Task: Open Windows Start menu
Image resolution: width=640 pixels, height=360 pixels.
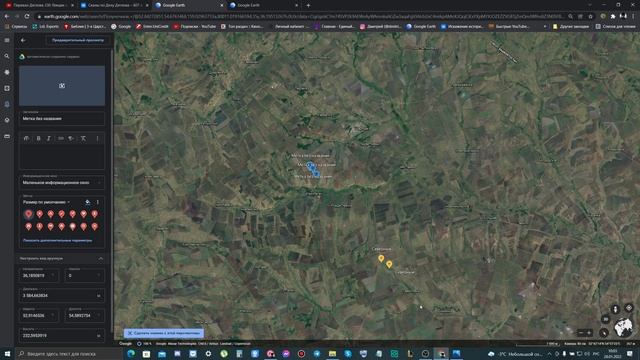Action: coord(7,353)
